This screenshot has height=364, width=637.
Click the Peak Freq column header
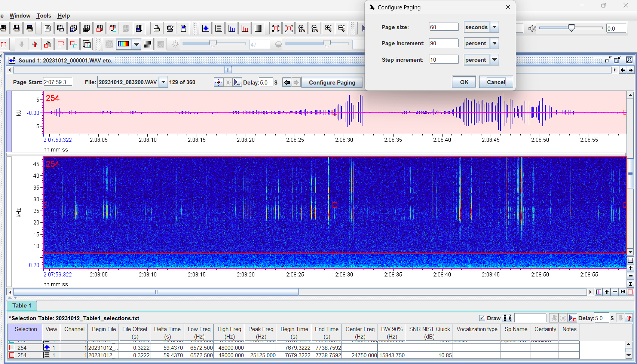(x=261, y=332)
